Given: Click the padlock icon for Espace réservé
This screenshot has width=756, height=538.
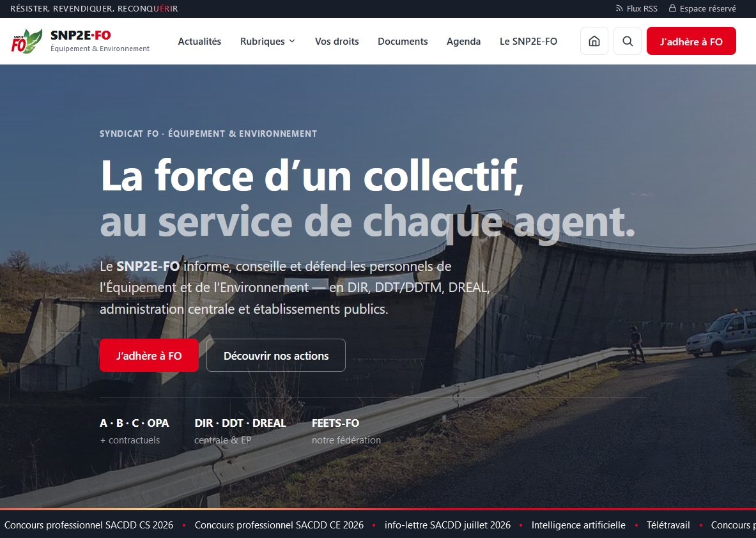Looking at the screenshot, I should 672,8.
